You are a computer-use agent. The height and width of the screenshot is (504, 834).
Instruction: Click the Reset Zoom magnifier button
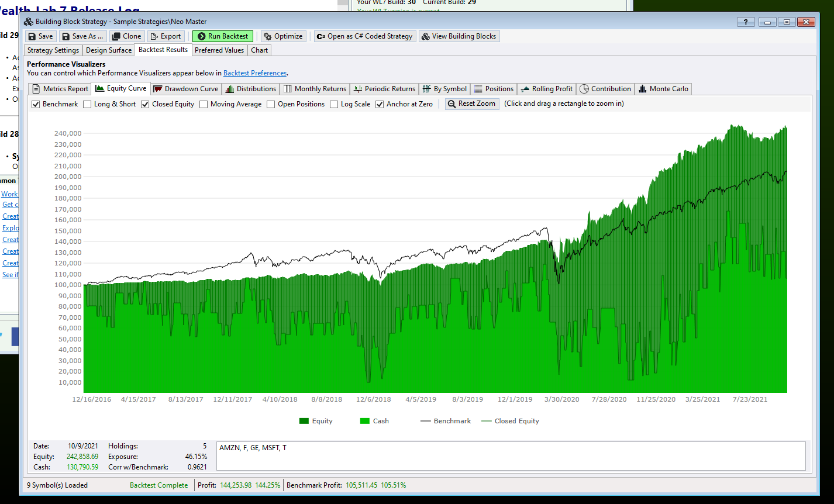tap(472, 103)
